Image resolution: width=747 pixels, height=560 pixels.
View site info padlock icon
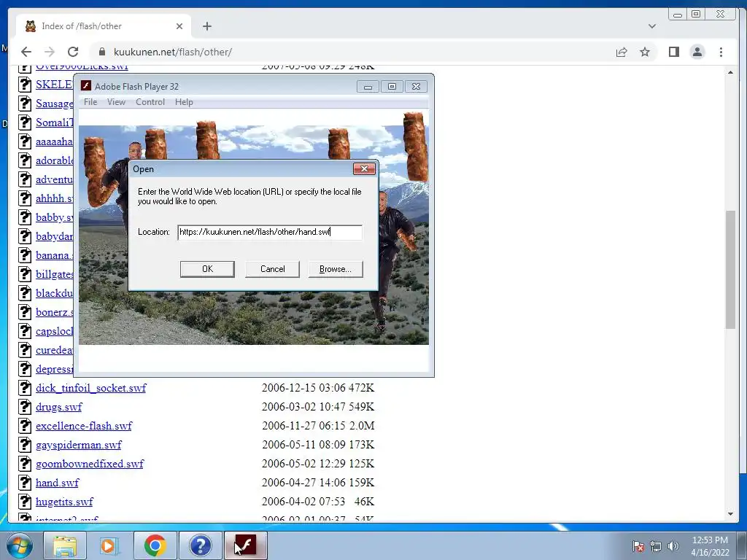click(101, 52)
